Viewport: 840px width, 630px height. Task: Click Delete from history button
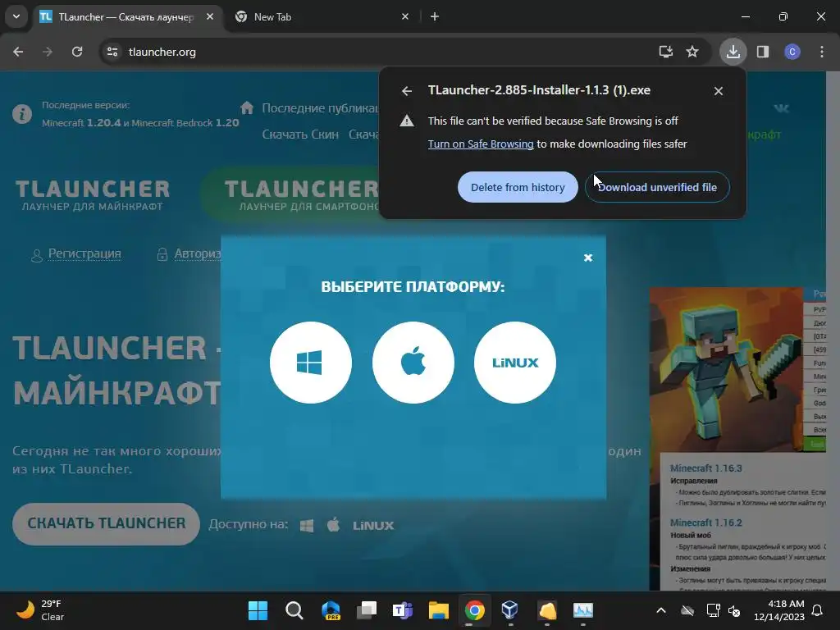[518, 188]
